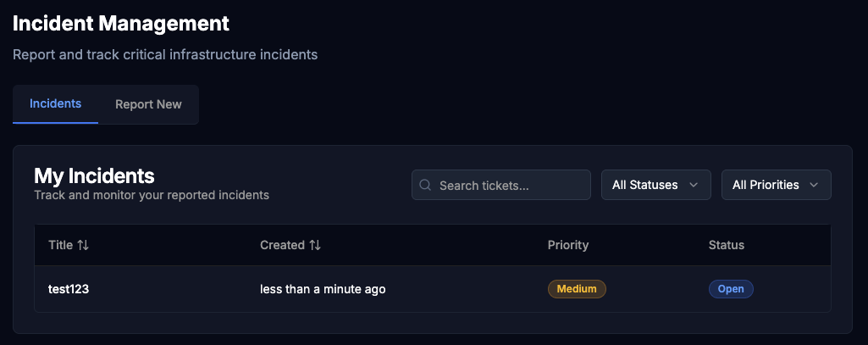Sort by Title using the arrows icon
This screenshot has height=345, width=868.
pyautogui.click(x=83, y=245)
